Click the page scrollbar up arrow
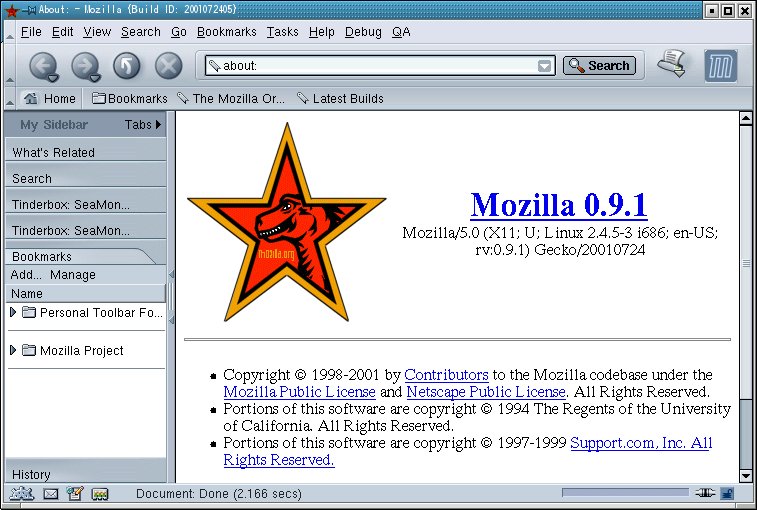 pyautogui.click(x=745, y=118)
